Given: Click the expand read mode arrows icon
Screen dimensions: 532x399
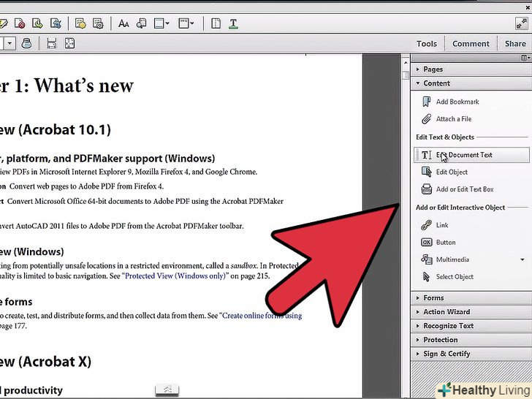Looking at the screenshot, I should (x=521, y=23).
